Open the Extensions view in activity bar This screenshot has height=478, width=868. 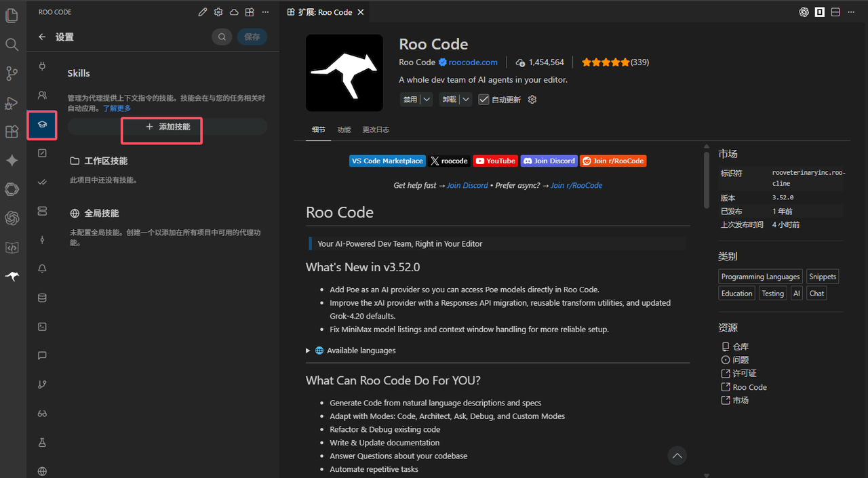pos(12,132)
